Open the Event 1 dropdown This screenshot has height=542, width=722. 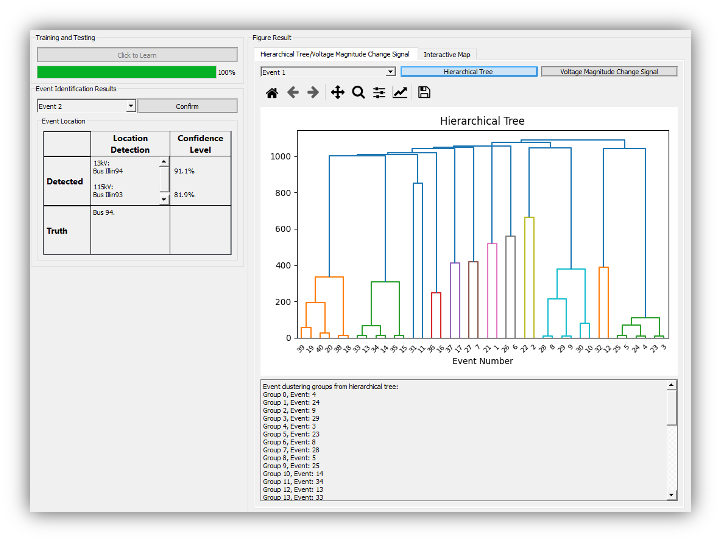(x=328, y=72)
